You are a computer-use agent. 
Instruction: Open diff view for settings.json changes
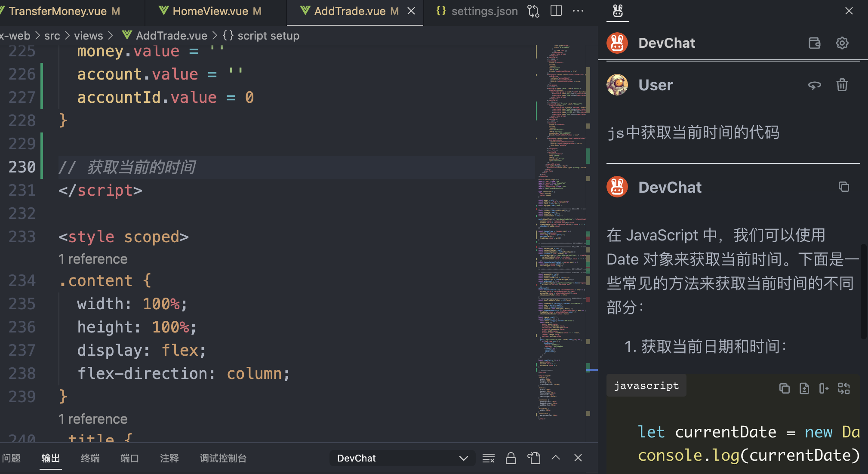point(533,11)
